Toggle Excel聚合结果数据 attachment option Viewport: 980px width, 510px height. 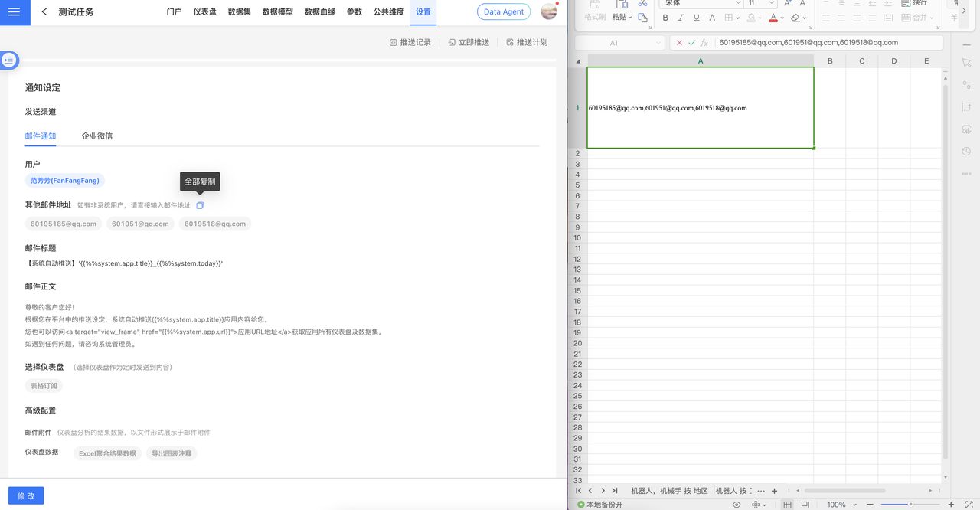tap(107, 453)
